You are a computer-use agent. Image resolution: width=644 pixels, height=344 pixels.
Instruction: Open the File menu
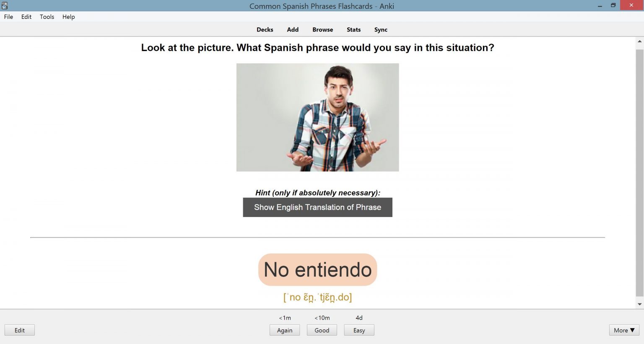[8, 17]
